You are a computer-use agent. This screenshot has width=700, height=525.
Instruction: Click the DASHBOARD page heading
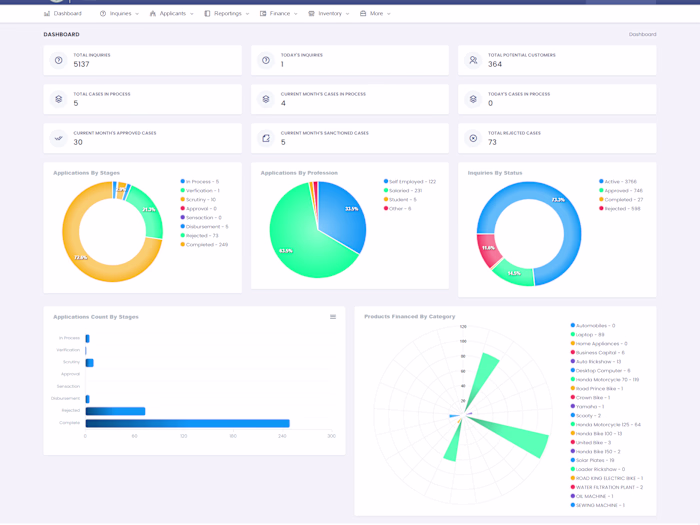62,34
